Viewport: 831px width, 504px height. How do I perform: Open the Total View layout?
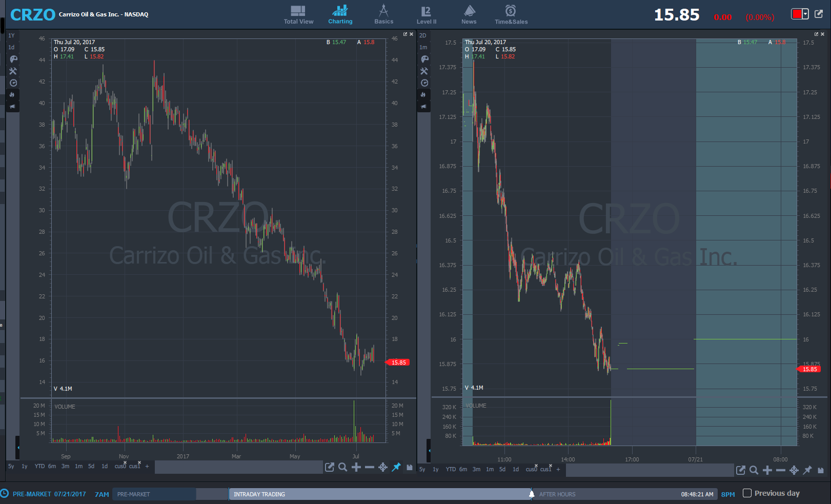[298, 14]
